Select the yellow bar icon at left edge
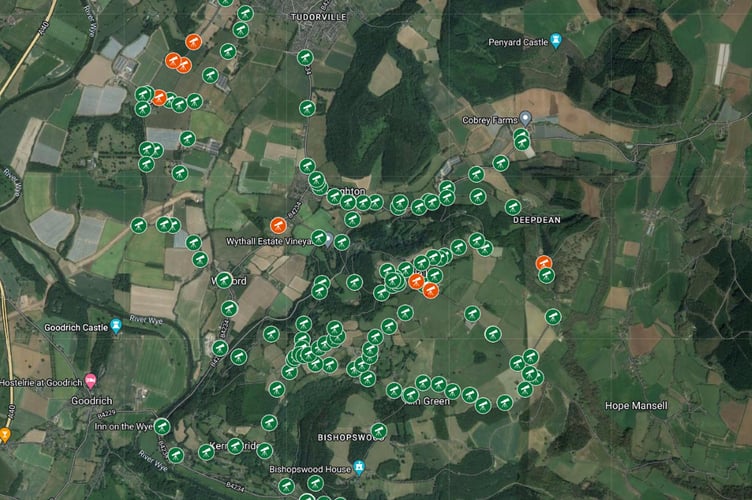 click(4, 434)
